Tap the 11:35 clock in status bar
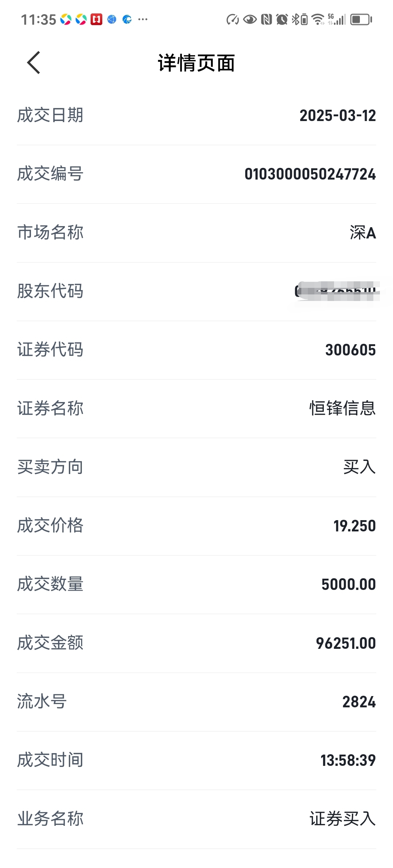This screenshot has height=868, width=393. (x=38, y=20)
